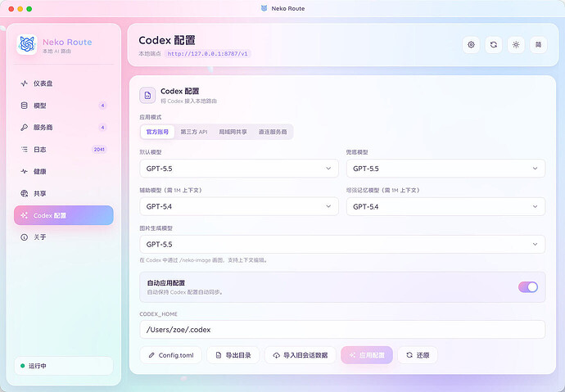
Task: Click the info icon beside 关于
Action: coord(24,237)
